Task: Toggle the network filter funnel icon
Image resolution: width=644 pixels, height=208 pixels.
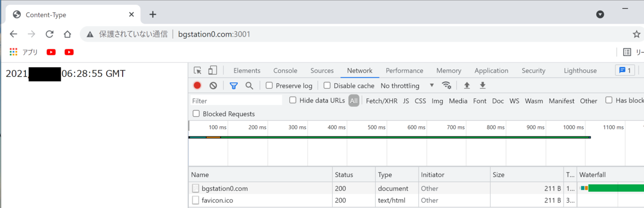Action: (233, 85)
